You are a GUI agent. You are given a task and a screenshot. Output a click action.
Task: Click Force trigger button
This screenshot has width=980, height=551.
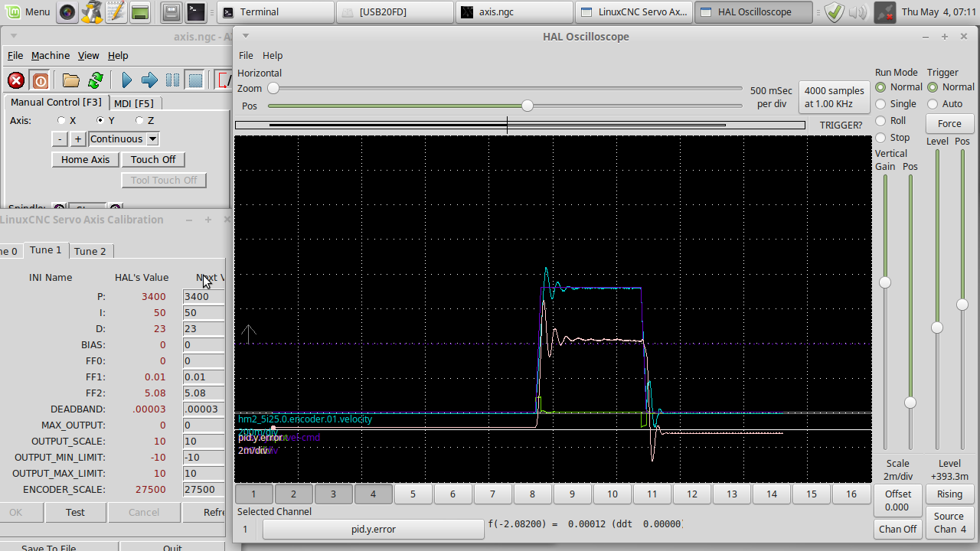click(x=949, y=123)
